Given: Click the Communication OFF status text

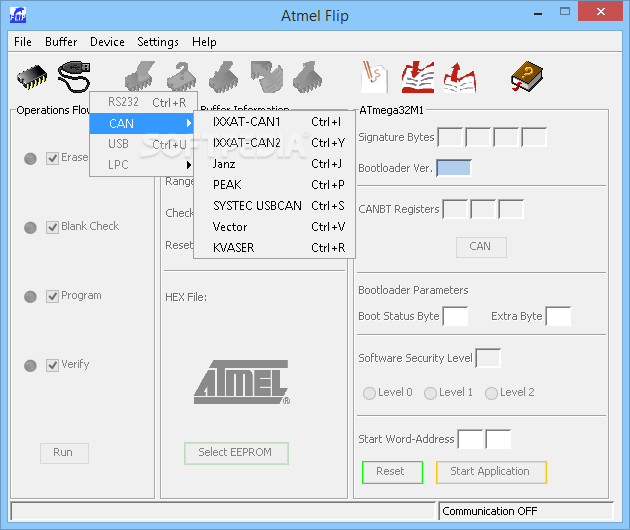Looking at the screenshot, I should coord(489,511).
